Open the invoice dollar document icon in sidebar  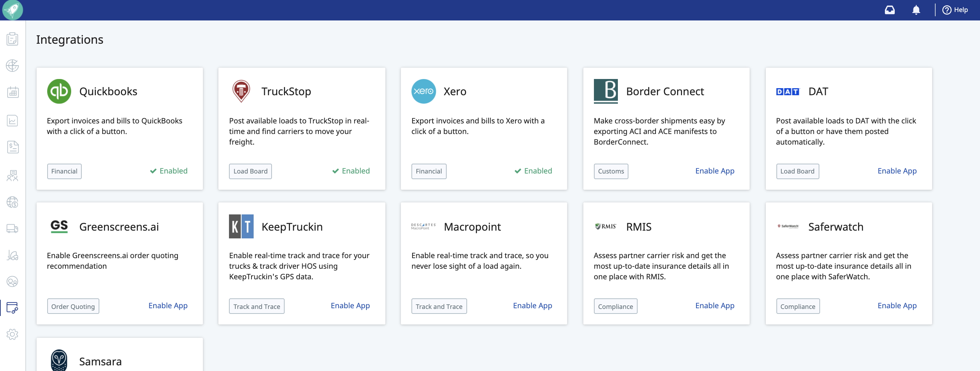[13, 147]
